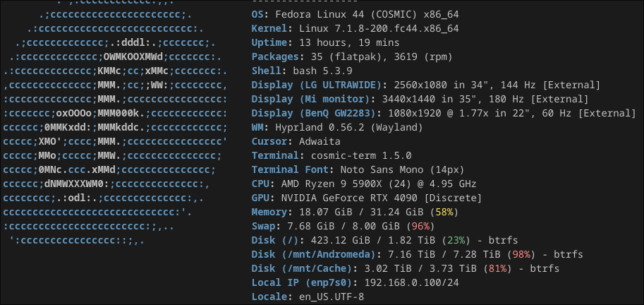
Task: Click the green Disk (/) percentage "23%"
Action: tap(456, 240)
